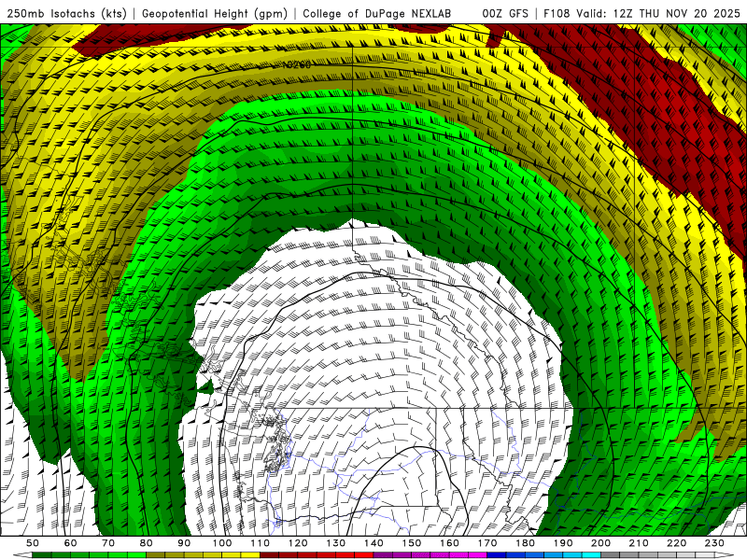747x560 pixels.
Task: Click the '220' value on the legend scale
Action: (x=676, y=543)
